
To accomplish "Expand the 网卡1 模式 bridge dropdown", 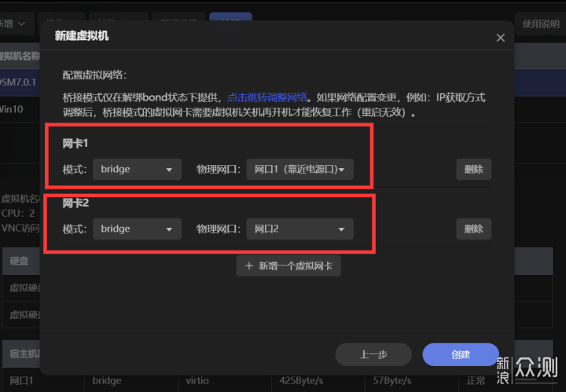I will click(137, 169).
